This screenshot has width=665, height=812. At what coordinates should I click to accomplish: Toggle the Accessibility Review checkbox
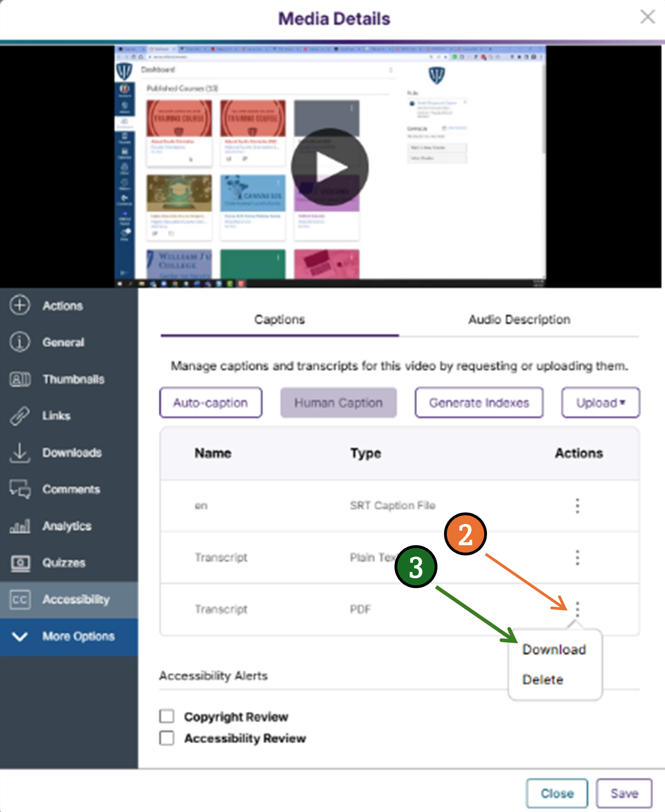(x=167, y=738)
